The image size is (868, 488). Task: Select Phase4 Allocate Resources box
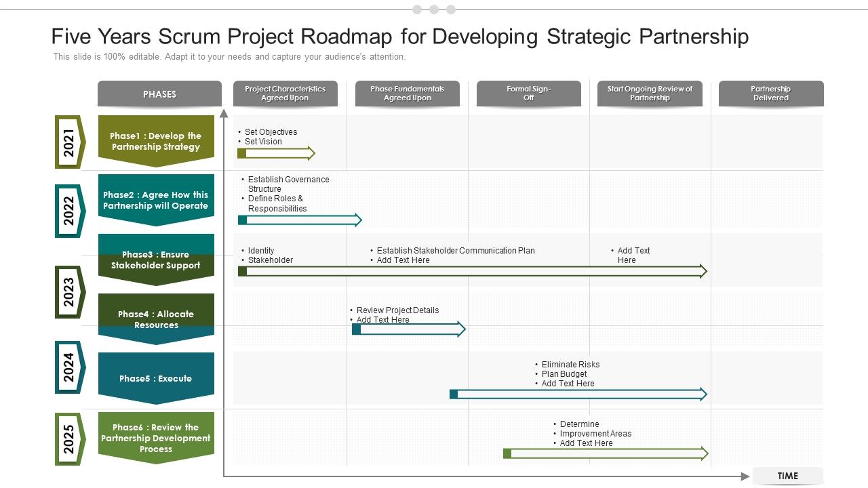pyautogui.click(x=156, y=319)
